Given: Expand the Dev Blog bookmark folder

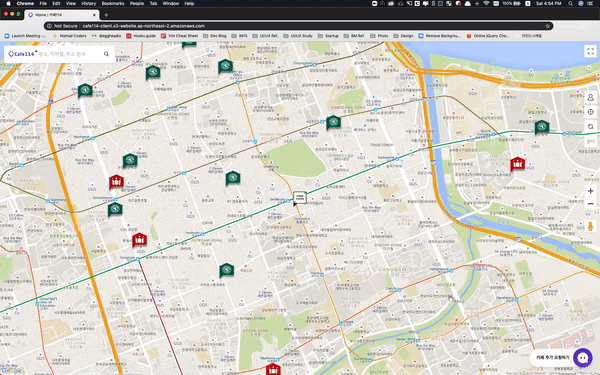Looking at the screenshot, I should click(x=215, y=36).
